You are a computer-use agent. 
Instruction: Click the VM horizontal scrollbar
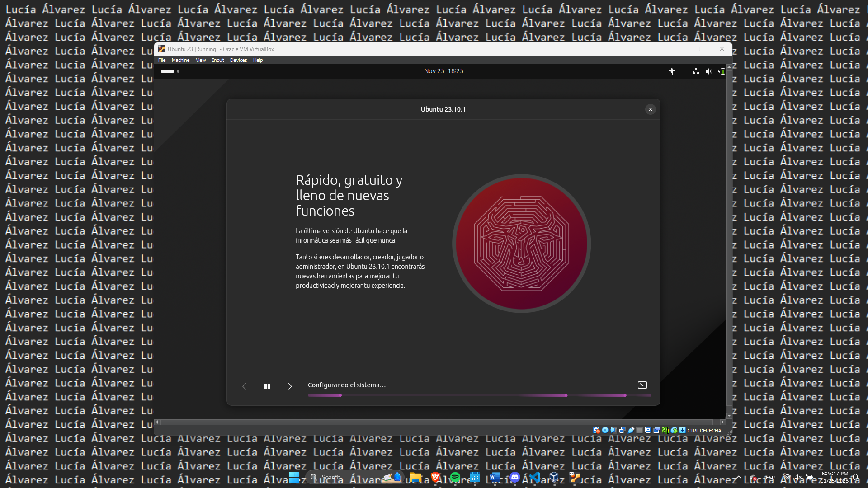tap(439, 422)
